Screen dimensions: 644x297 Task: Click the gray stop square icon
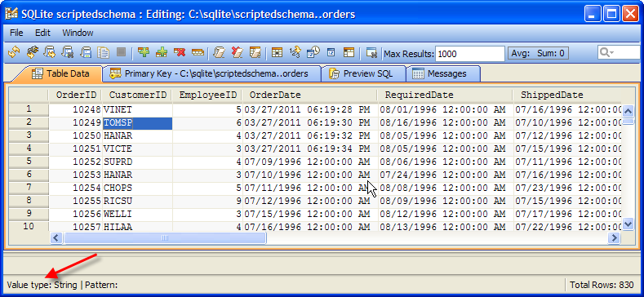click(121, 52)
